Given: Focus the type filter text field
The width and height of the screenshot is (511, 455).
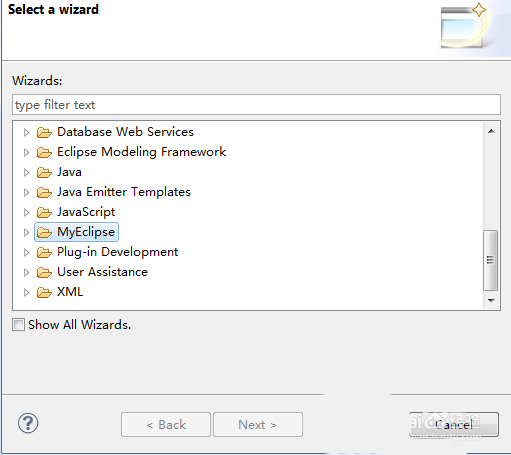Looking at the screenshot, I should click(256, 105).
